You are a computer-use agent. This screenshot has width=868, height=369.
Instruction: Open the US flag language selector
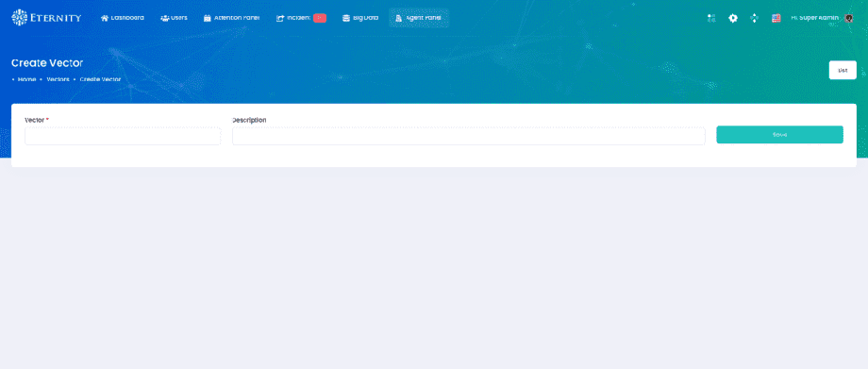tap(776, 18)
